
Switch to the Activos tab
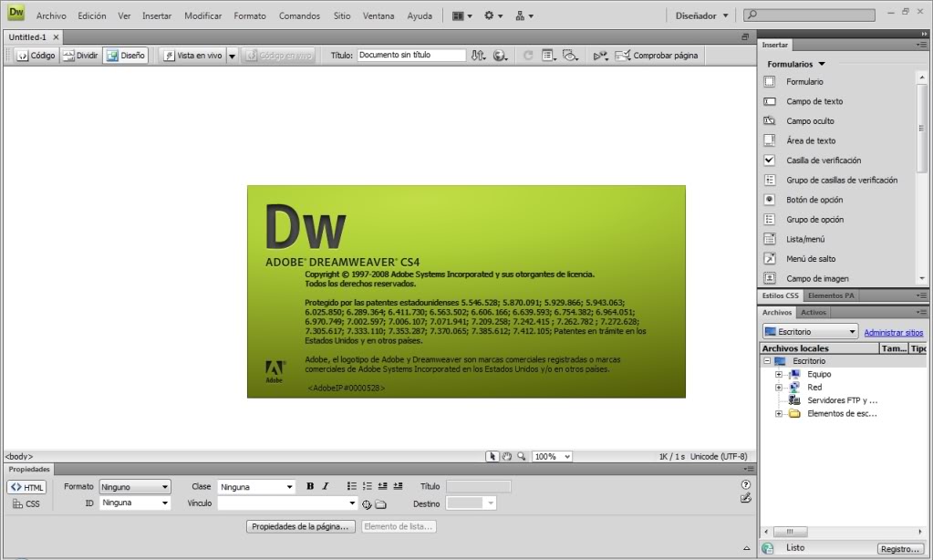pyautogui.click(x=813, y=313)
